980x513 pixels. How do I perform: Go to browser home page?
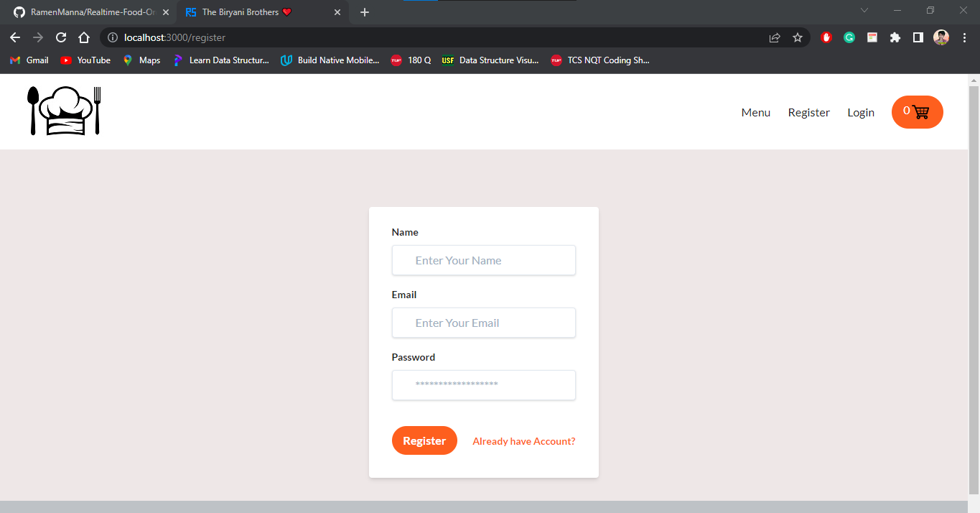pos(84,37)
